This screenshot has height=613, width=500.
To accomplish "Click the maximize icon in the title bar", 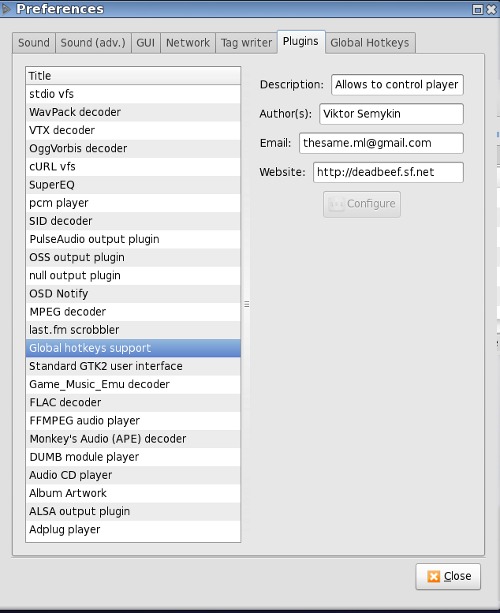I will 477,9.
